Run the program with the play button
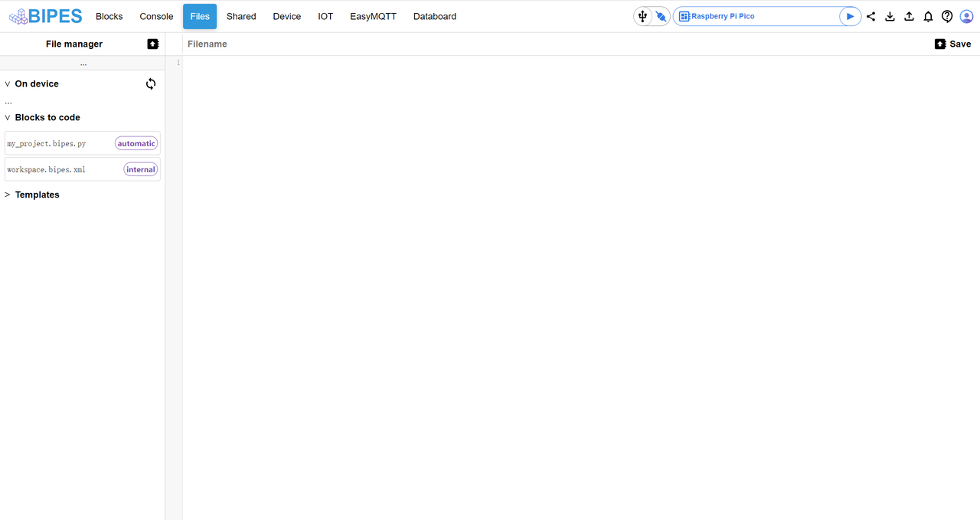Viewport: 980px width, 520px height. pos(850,16)
